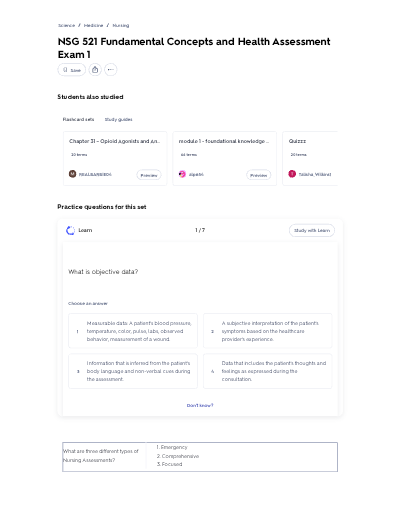Click the module 1 card author avatar
400x517 pixels.
[182, 174]
